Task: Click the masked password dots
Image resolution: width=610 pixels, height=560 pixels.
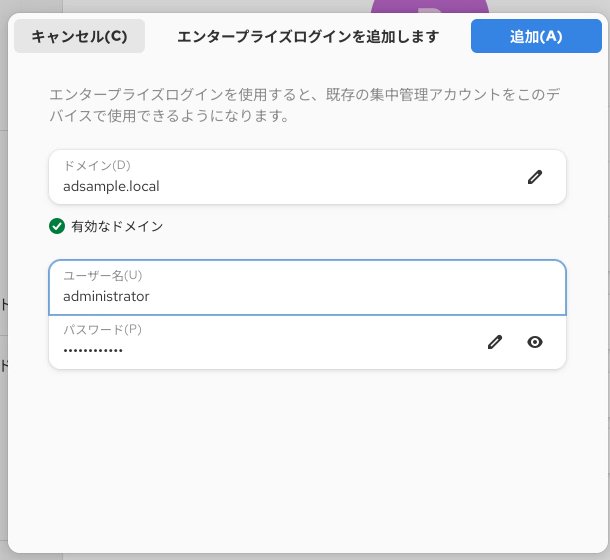Action: (x=93, y=351)
